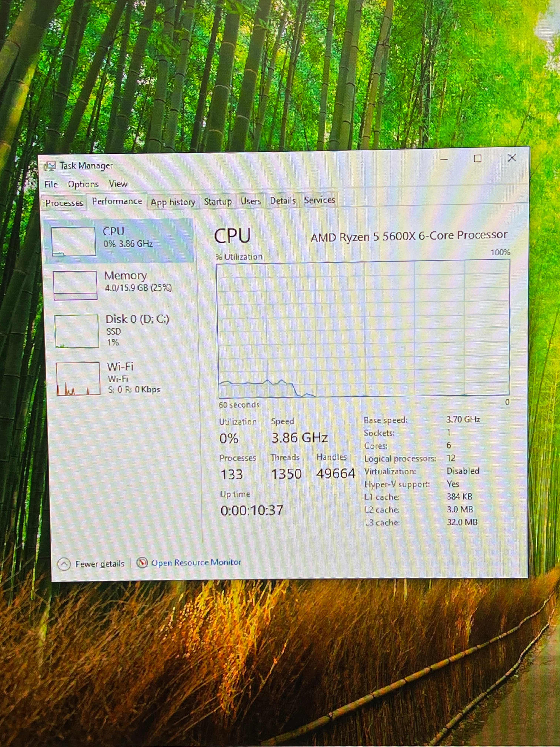Click the Task Manager title bar icon
Screen dimensions: 560x747
point(50,166)
